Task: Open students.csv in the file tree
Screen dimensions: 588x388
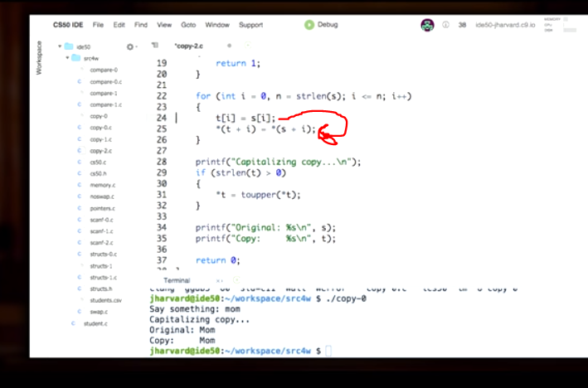Action: [106, 300]
